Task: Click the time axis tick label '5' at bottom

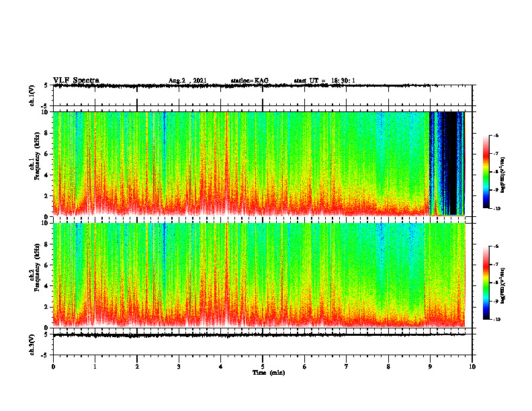Action: 263,367
